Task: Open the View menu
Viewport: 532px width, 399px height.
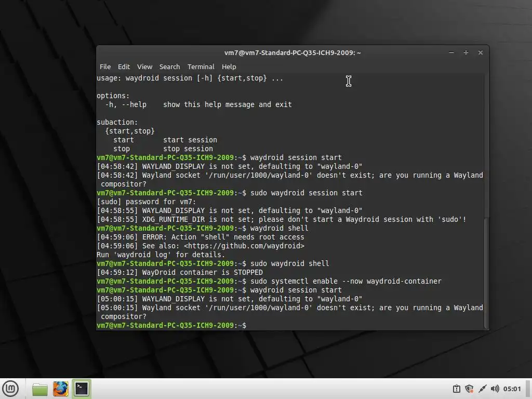Action: [144, 67]
